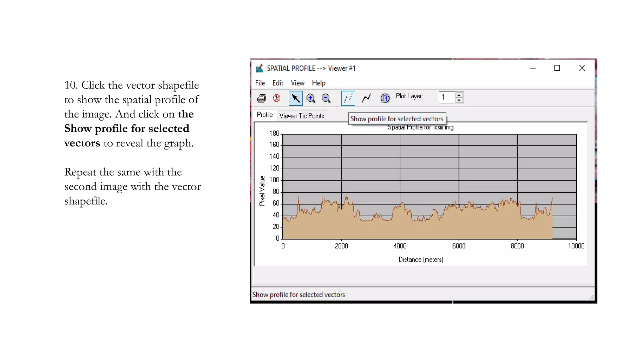This screenshot has height=362, width=644.
Task: Select the solid polyline profile tool
Action: 366,98
